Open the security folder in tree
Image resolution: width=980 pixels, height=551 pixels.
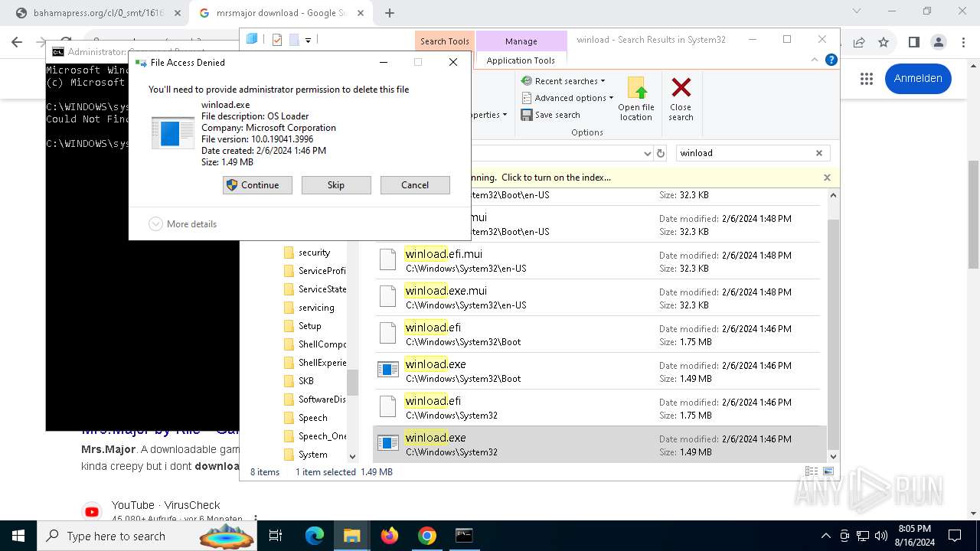click(314, 253)
